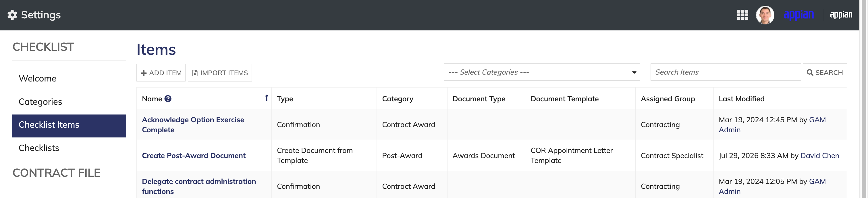Open Acknowledge Option Exercise Complete item
Viewport: 868px width, 198px height.
[x=193, y=125]
